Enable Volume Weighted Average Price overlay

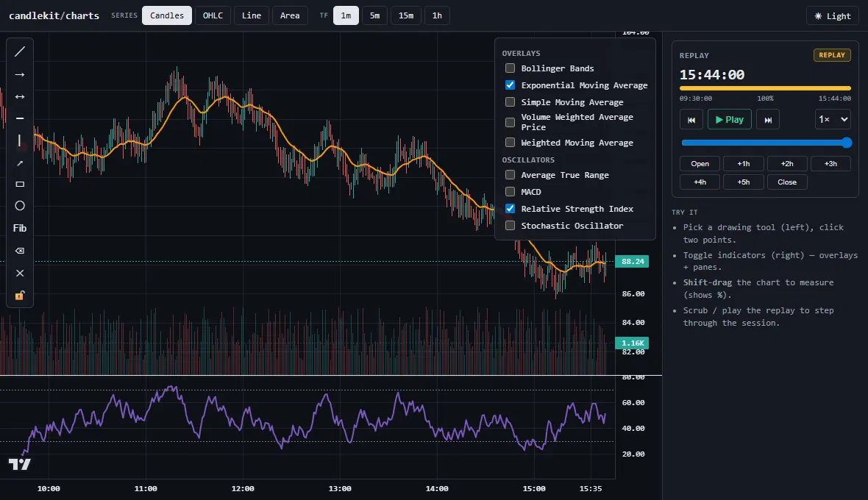tap(510, 122)
